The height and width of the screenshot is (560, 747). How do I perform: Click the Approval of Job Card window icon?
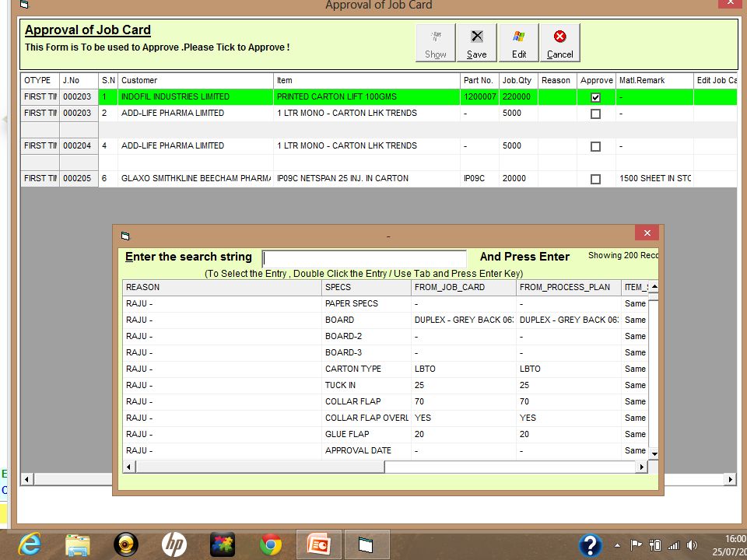click(24, 5)
